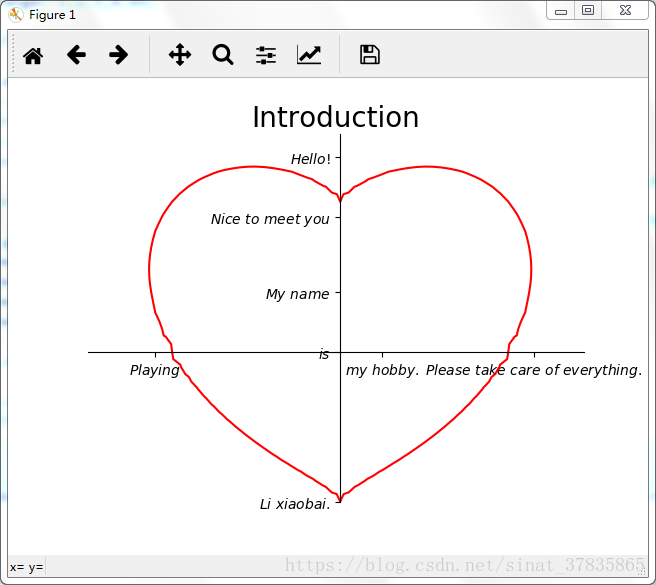Click the toolbar grip handle
Image resolution: width=656 pixels, height=585 pixels.
pos(13,54)
